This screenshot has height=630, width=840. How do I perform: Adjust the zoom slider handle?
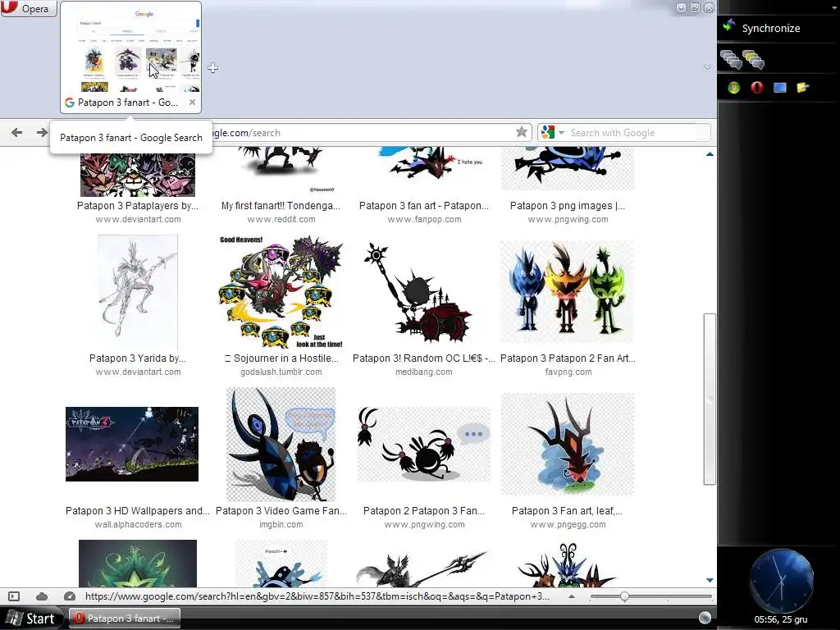(x=624, y=596)
